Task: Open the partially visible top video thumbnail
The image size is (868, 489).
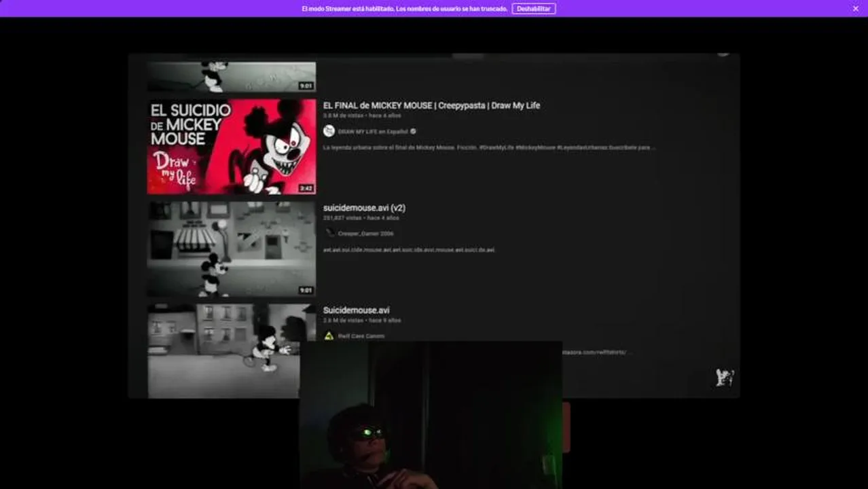Action: pos(232,77)
